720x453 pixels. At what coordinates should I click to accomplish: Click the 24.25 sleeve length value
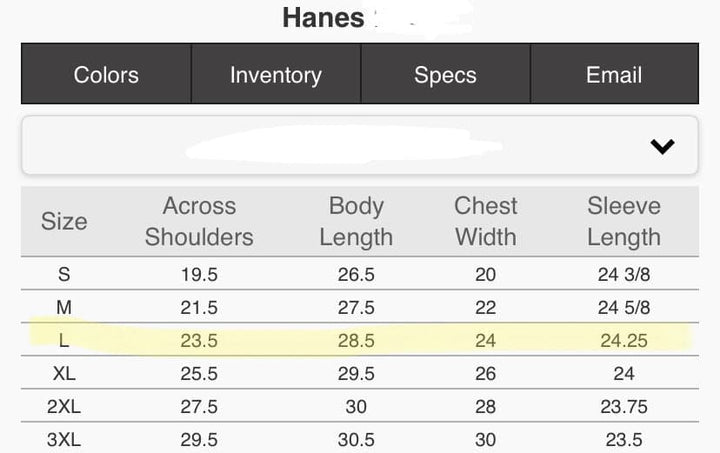click(624, 341)
